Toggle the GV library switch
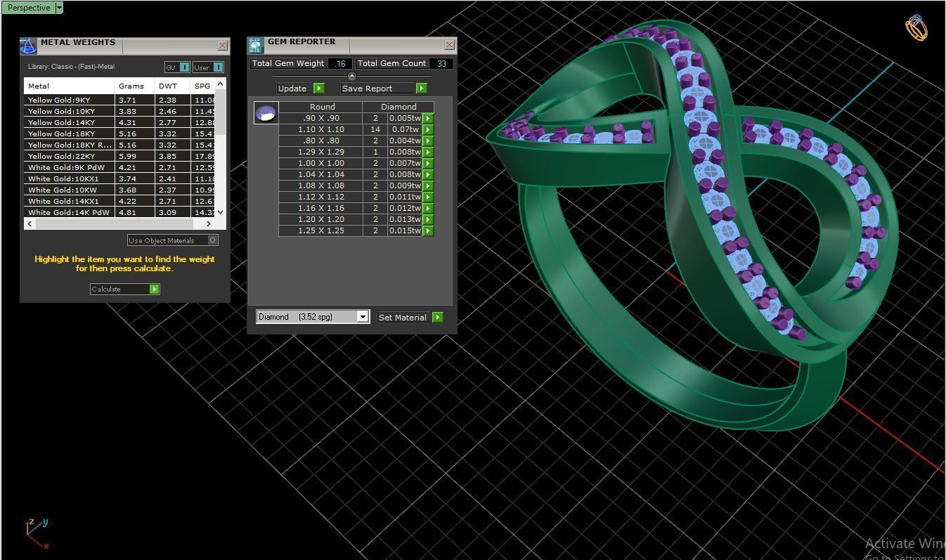946x560 pixels. pyautogui.click(x=177, y=67)
